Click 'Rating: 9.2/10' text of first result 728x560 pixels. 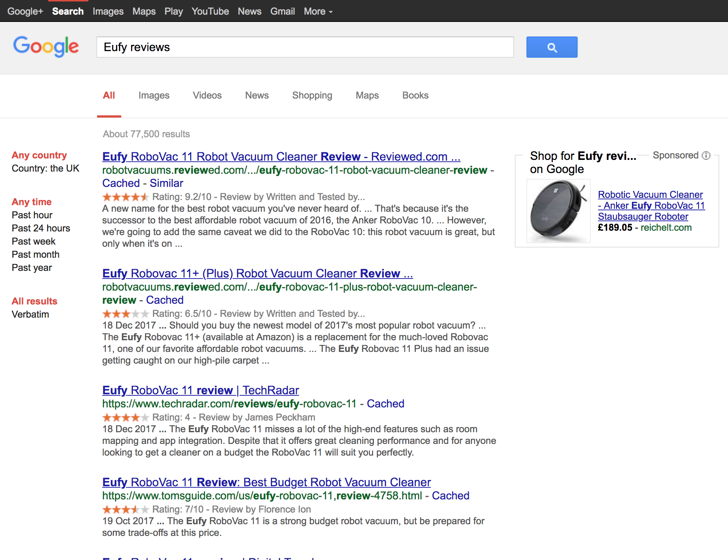click(x=182, y=197)
